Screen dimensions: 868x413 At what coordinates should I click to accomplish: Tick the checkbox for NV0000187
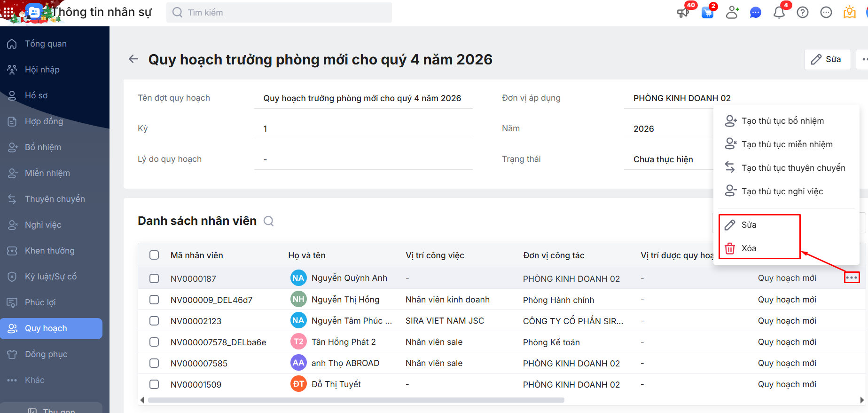pos(154,278)
